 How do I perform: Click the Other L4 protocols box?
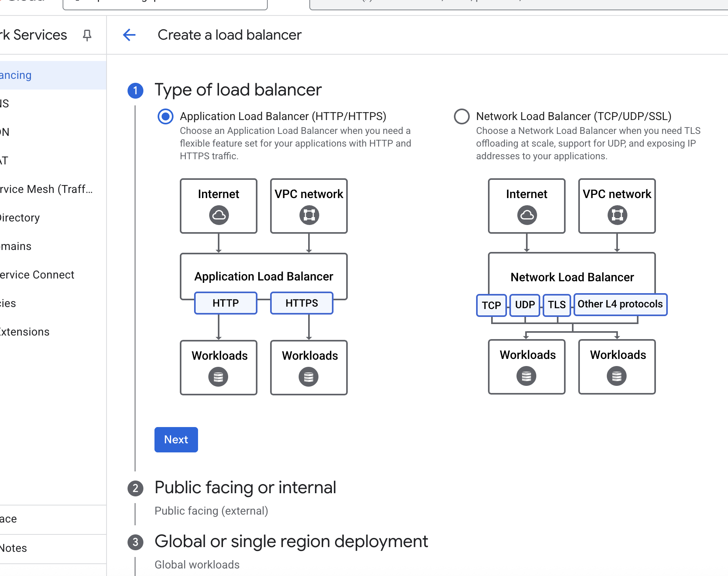(x=620, y=304)
